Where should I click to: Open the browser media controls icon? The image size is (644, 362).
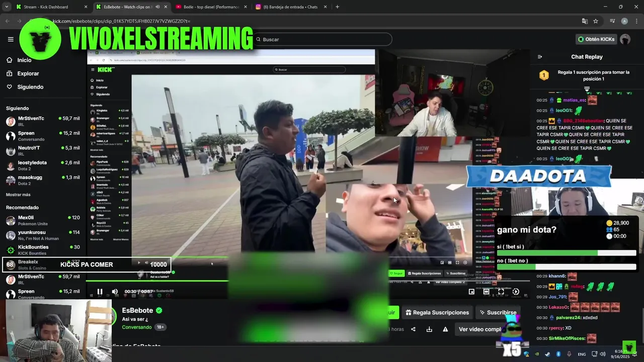pos(612,21)
